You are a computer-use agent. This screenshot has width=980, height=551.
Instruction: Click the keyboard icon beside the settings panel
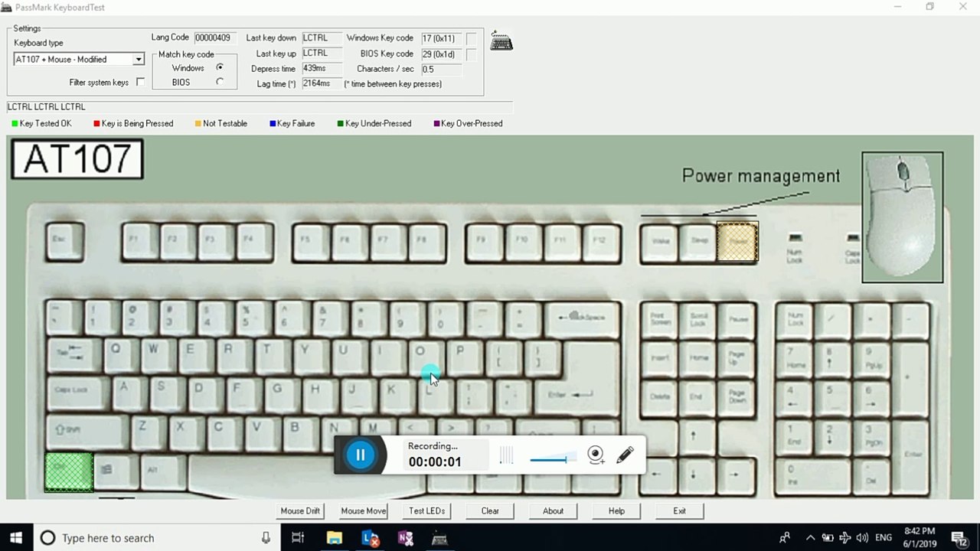click(501, 41)
